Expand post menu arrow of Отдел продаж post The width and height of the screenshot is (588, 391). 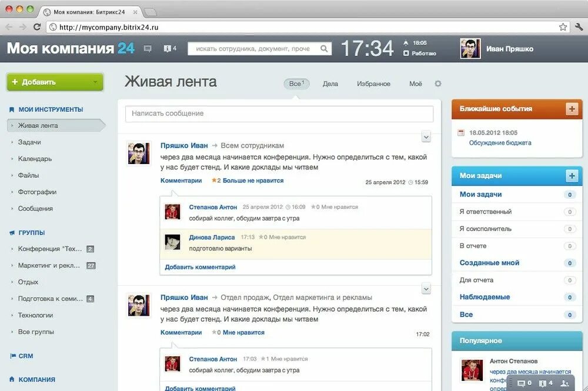(426, 289)
